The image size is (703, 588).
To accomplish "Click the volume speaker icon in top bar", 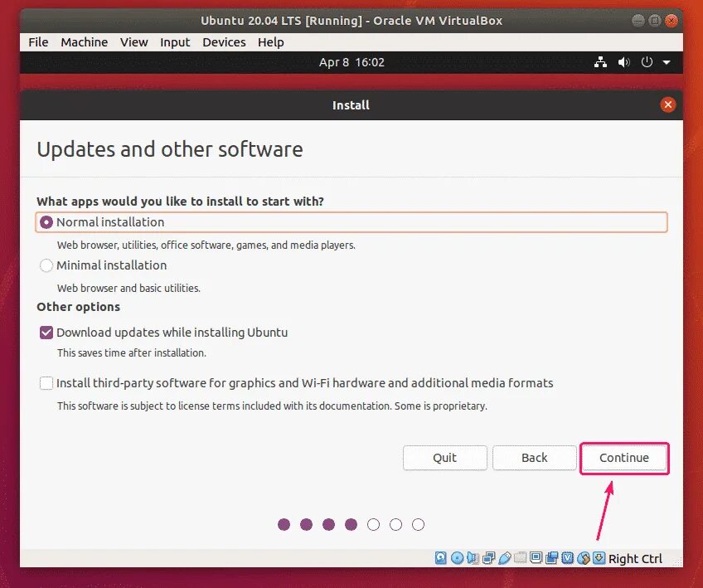I will click(623, 62).
